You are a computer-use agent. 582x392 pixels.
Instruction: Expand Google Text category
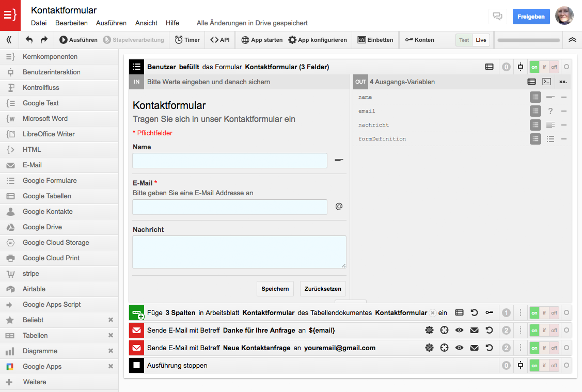pyautogui.click(x=59, y=103)
